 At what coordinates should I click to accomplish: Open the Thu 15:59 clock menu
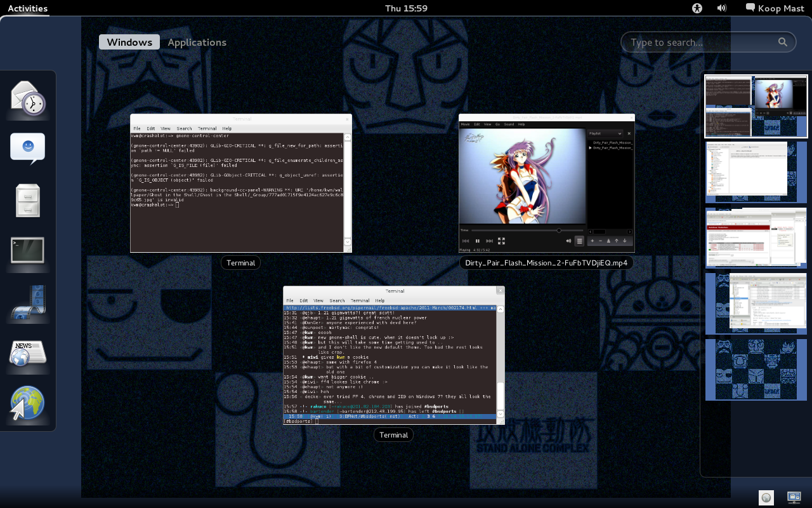pyautogui.click(x=406, y=8)
